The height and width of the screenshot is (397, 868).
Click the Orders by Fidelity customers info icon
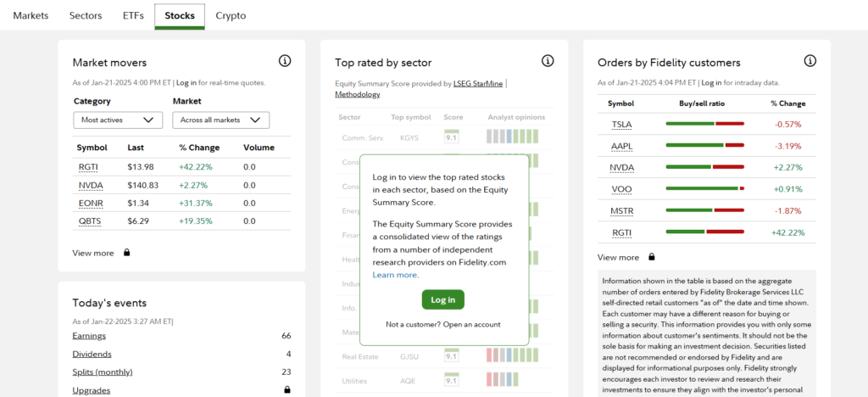tap(810, 61)
